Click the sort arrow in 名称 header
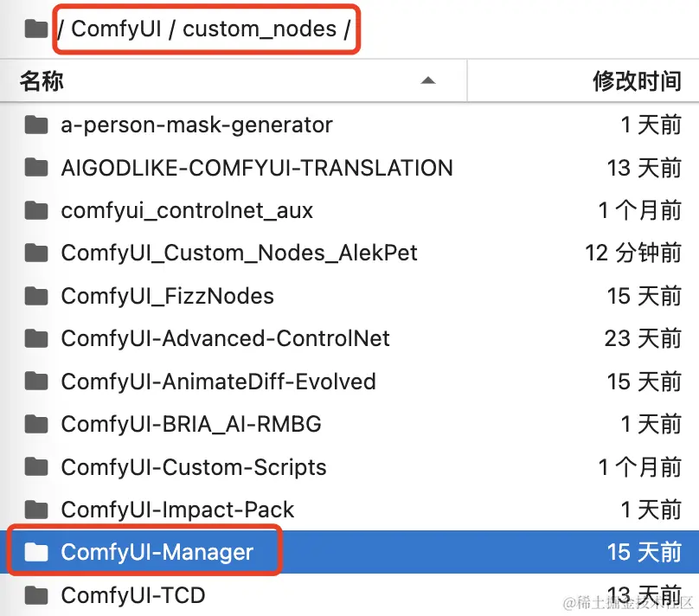The width and height of the screenshot is (699, 616). tap(428, 80)
